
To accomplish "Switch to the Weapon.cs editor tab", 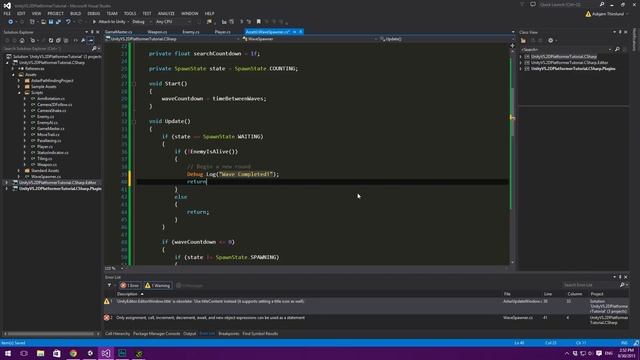I will coord(157,32).
